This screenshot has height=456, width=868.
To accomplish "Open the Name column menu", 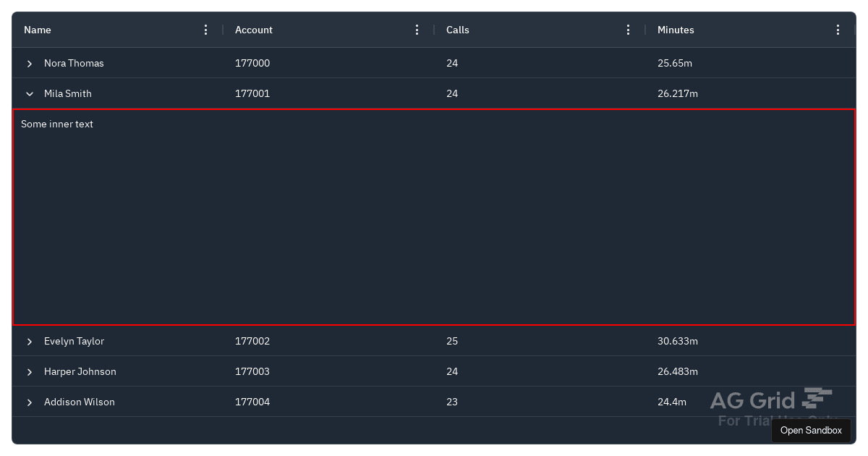I will pyautogui.click(x=205, y=30).
